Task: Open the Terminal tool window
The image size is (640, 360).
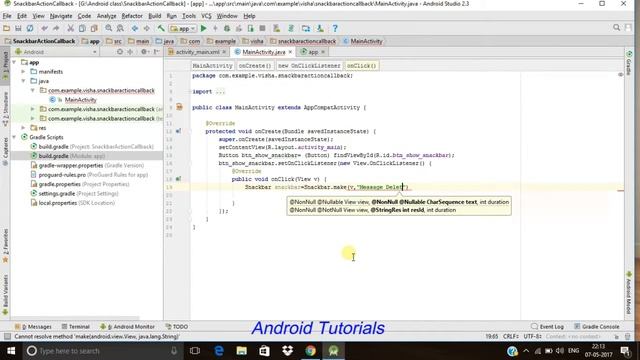Action: pyautogui.click(x=76, y=327)
